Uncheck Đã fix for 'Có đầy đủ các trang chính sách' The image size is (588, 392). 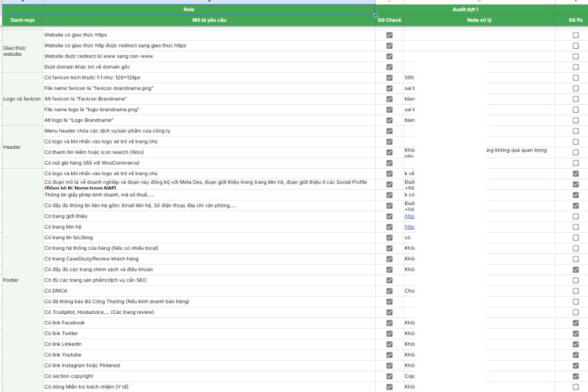point(576,270)
